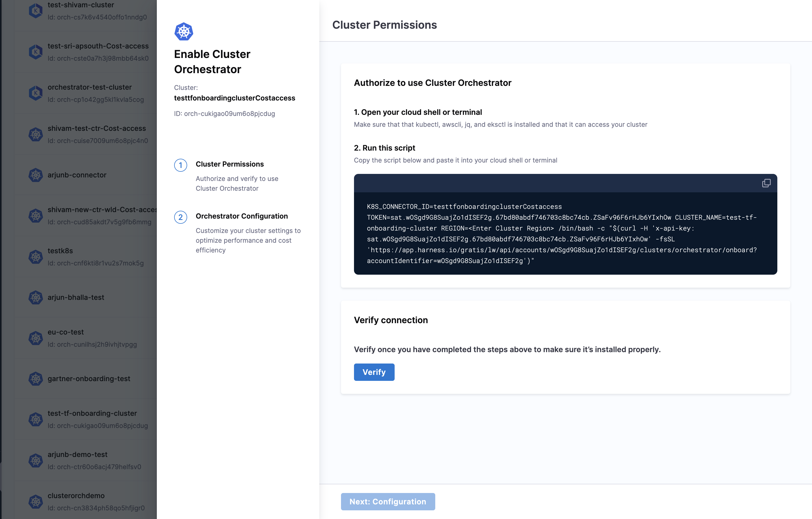
Task: Click the gartner-onboarding-test cluster icon
Action: coord(35,379)
